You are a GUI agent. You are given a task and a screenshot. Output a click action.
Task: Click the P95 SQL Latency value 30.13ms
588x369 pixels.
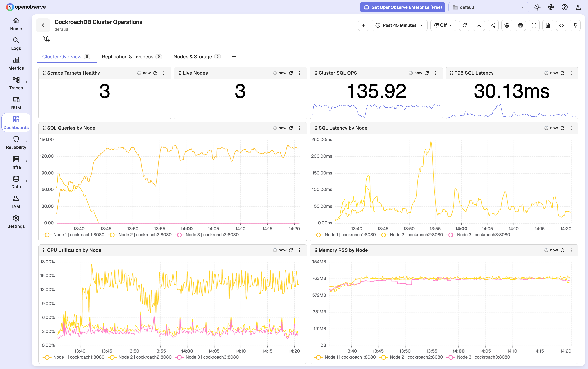[512, 91]
